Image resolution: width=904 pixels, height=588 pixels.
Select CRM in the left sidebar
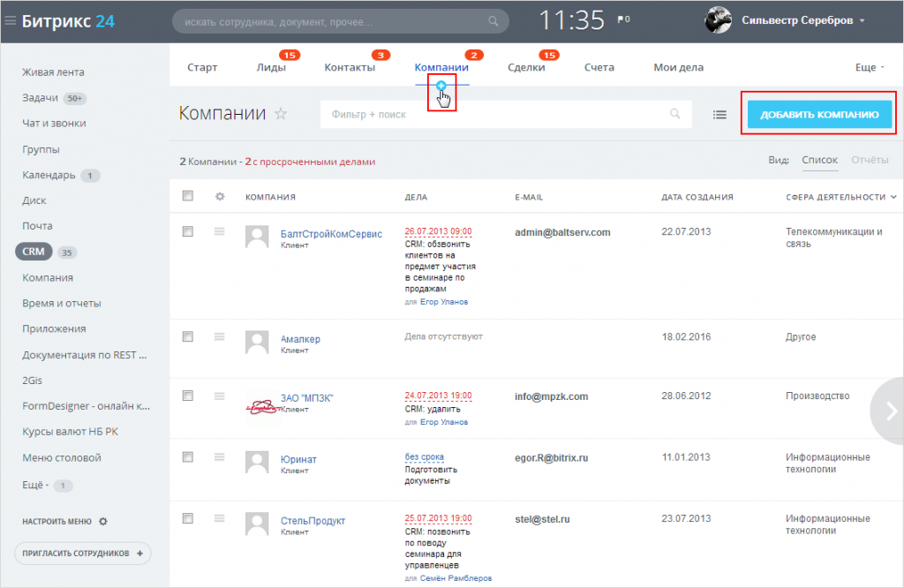pos(34,252)
